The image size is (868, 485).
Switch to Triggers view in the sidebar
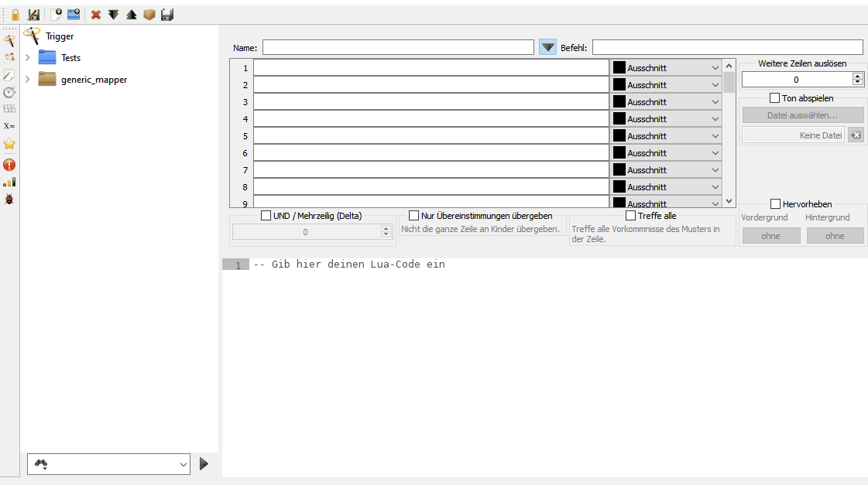(9, 40)
